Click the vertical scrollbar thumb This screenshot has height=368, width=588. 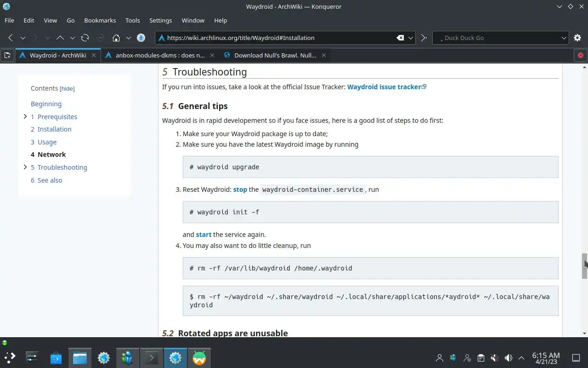click(x=584, y=266)
